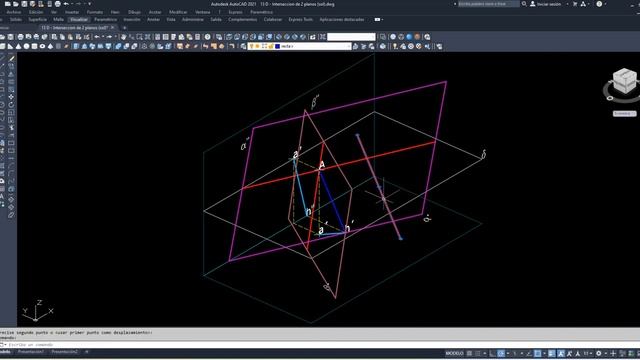Screen dimensions: 640x360
Task: Click Iniciar sesión sign-in button
Action: 546,4
